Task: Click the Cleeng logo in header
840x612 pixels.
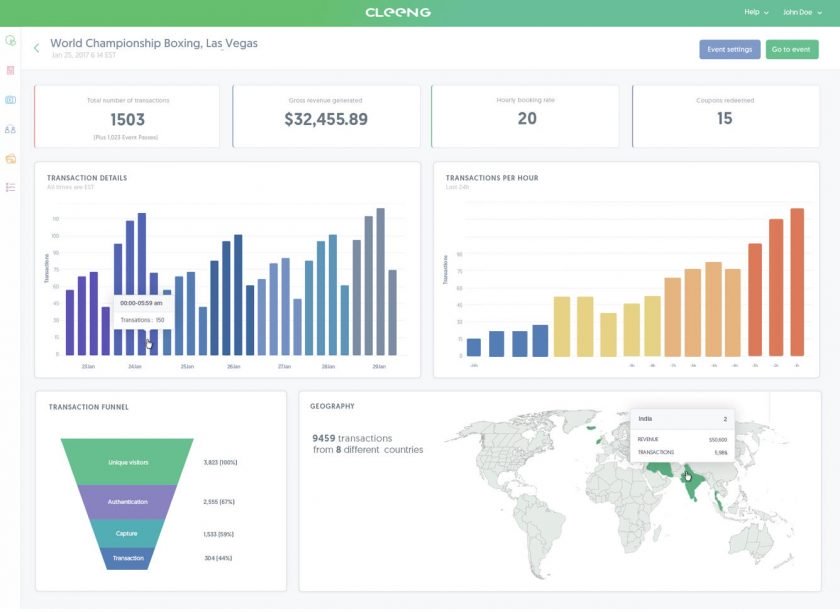Action: coord(398,12)
